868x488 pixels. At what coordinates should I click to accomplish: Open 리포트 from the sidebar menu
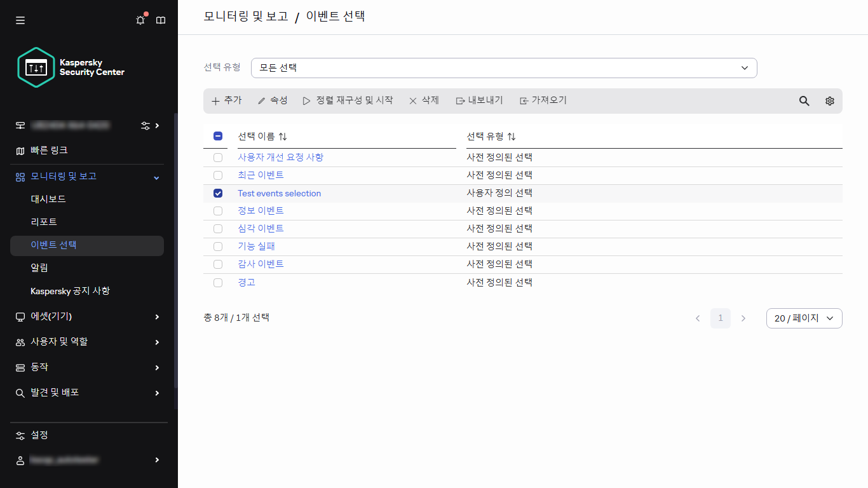[41, 221]
